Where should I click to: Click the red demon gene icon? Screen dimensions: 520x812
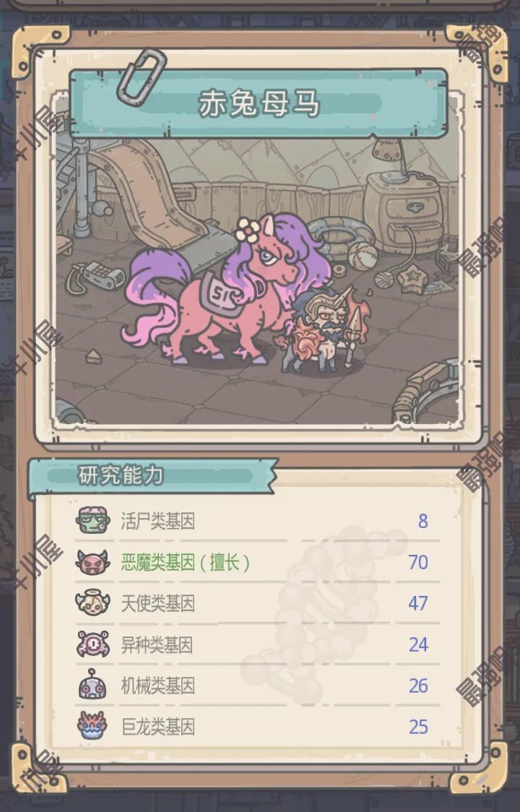tap(92, 562)
